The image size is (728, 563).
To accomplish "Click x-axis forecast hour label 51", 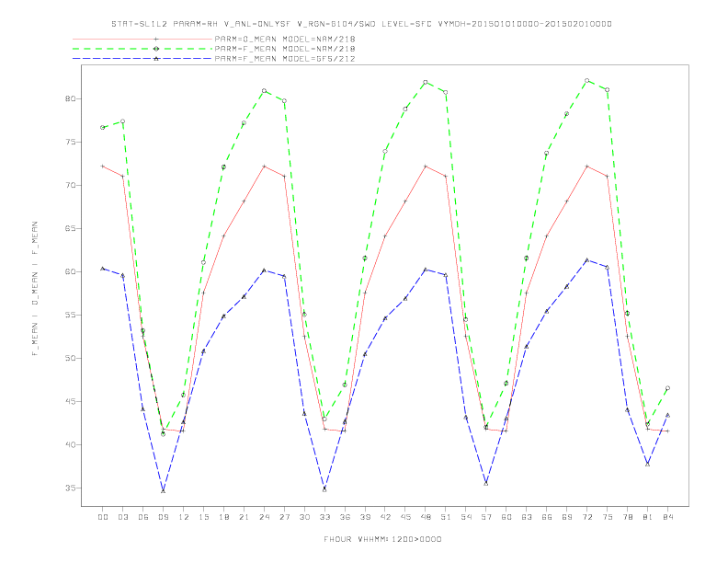I will (446, 517).
